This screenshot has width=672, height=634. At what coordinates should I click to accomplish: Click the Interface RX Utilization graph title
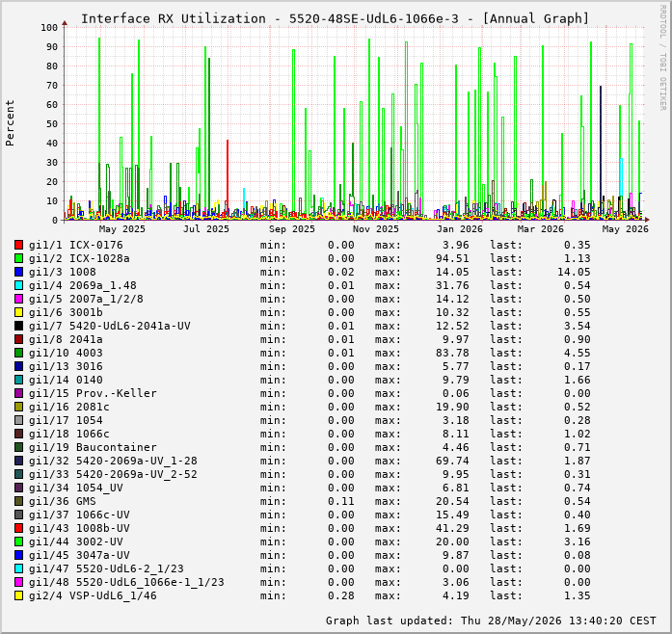[x=336, y=19]
